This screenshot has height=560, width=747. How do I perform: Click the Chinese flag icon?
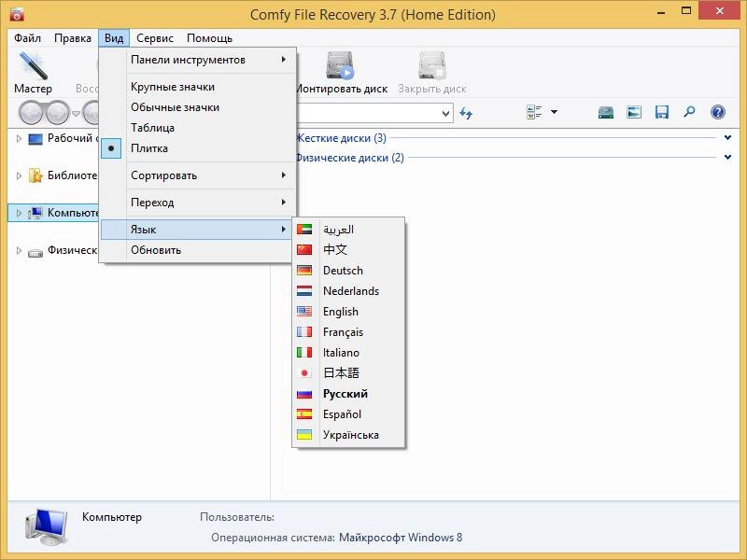(x=304, y=250)
